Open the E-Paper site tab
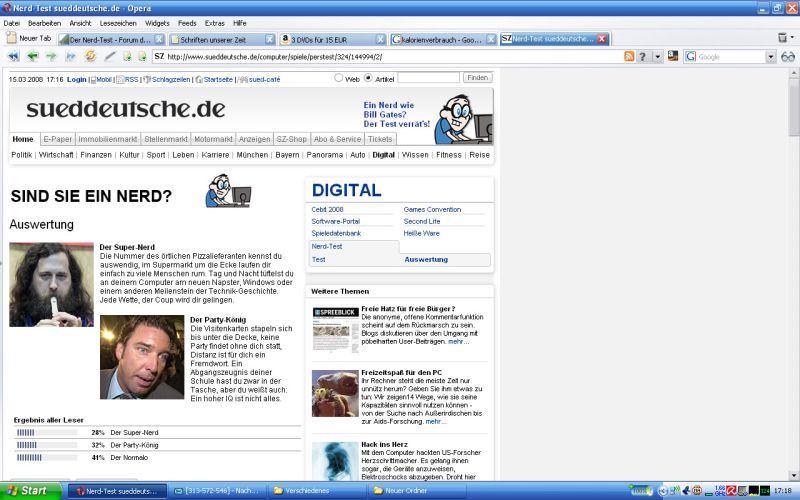 click(58, 139)
